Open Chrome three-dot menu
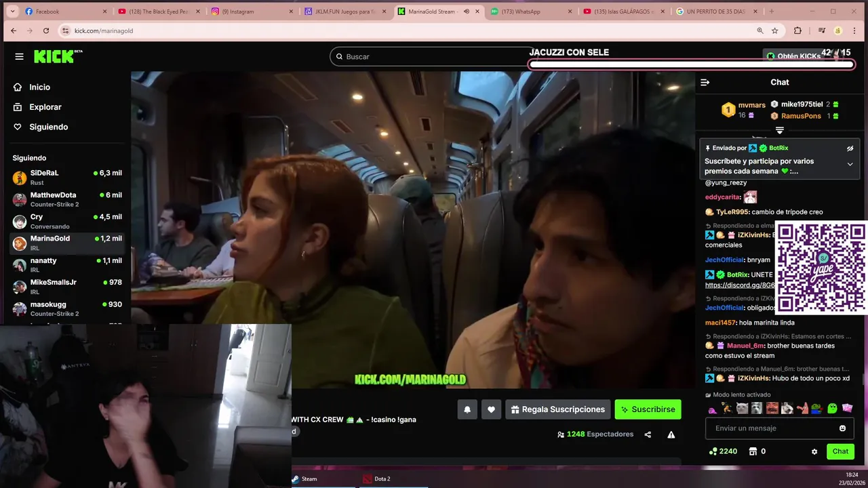Screen dimensions: 868x488 [856, 30]
